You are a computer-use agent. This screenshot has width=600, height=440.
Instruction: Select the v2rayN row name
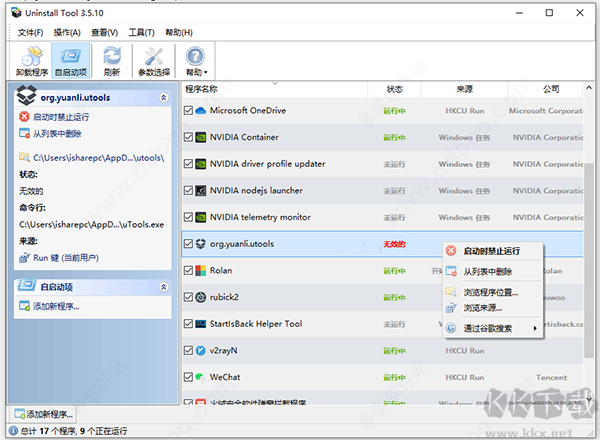[223, 350]
